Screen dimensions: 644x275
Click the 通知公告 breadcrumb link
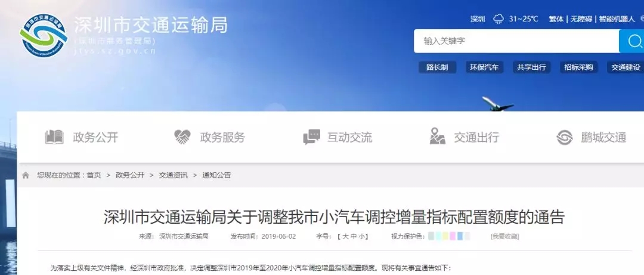216,175
